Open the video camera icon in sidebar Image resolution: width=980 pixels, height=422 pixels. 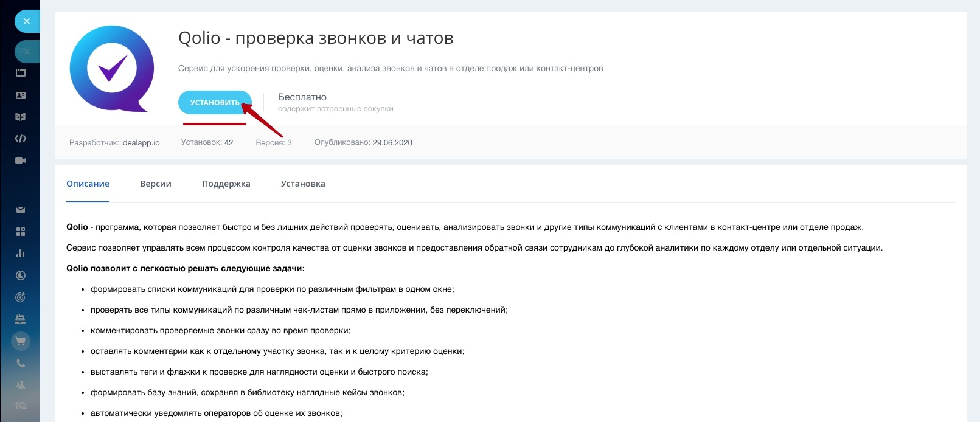pyautogui.click(x=21, y=161)
